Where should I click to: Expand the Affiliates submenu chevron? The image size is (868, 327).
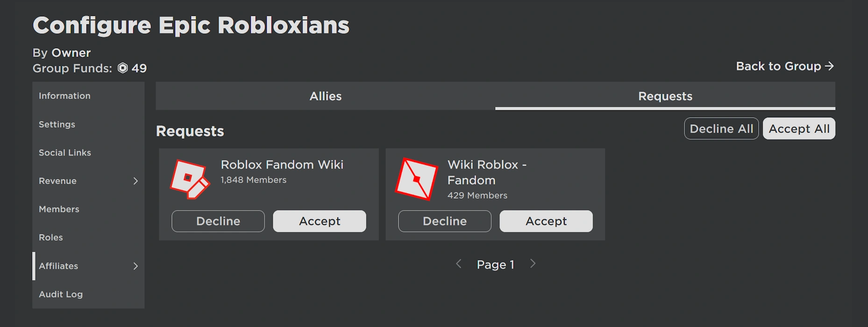pos(135,266)
